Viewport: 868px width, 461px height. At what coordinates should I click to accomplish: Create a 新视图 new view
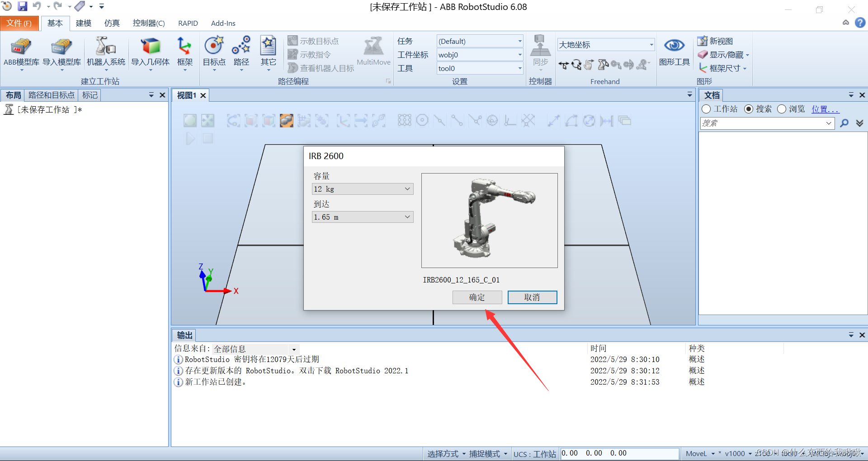coord(715,41)
